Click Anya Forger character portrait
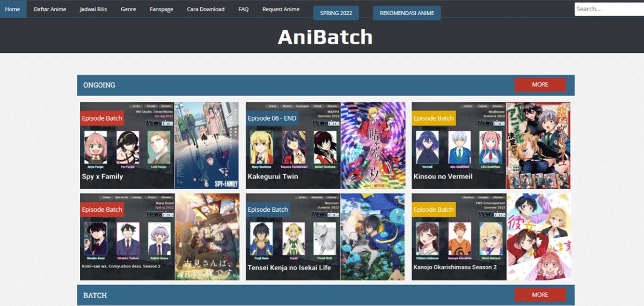 (x=95, y=147)
